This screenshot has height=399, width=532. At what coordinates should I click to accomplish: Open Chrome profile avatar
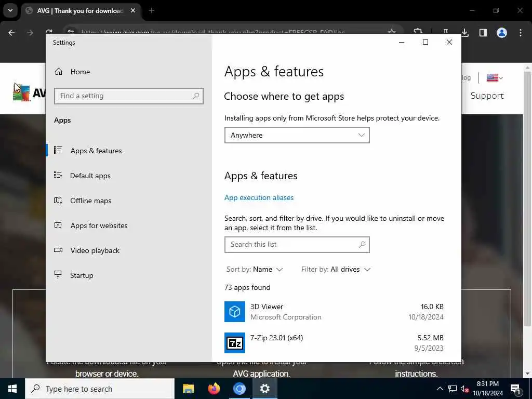(502, 33)
